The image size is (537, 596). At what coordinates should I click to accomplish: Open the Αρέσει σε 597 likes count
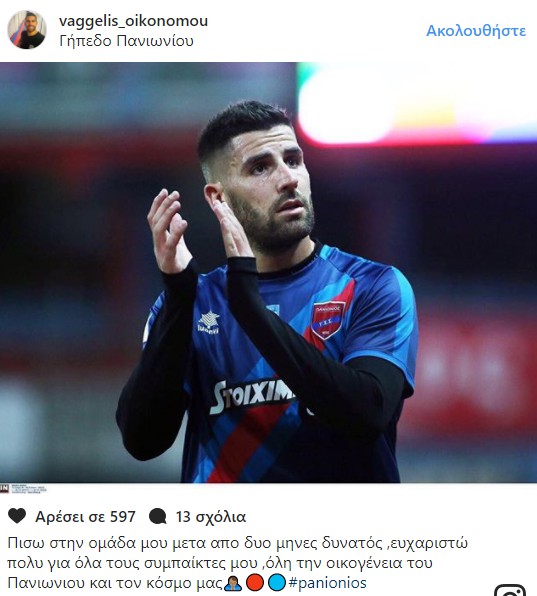point(85,517)
